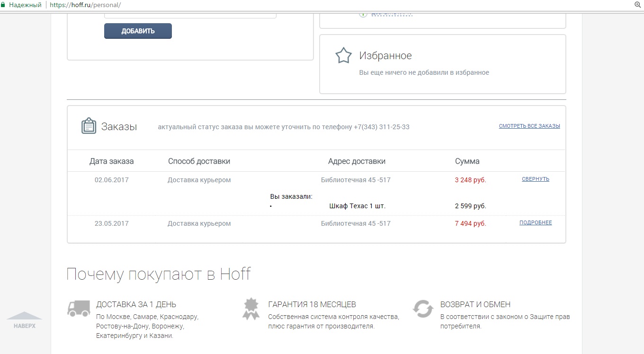Screen dimensions: 644x354
Task: Click the hoff.ru/personal address bar URL
Action: tap(85, 5)
